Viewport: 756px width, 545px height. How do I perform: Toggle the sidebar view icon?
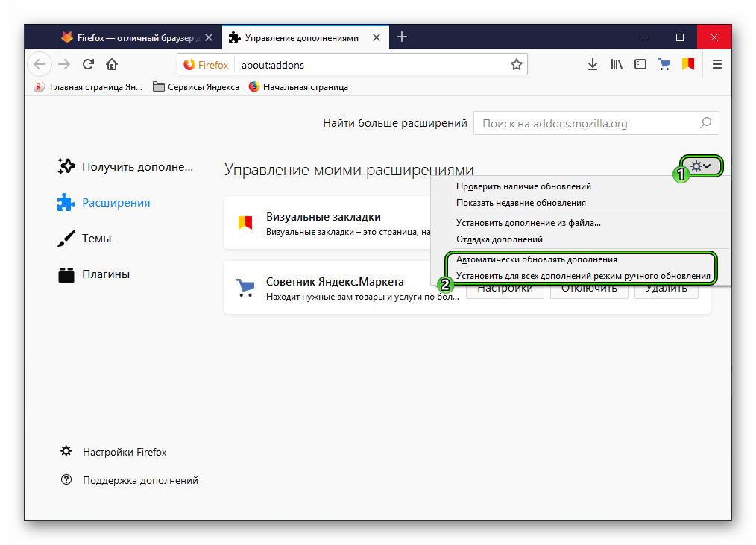click(640, 65)
